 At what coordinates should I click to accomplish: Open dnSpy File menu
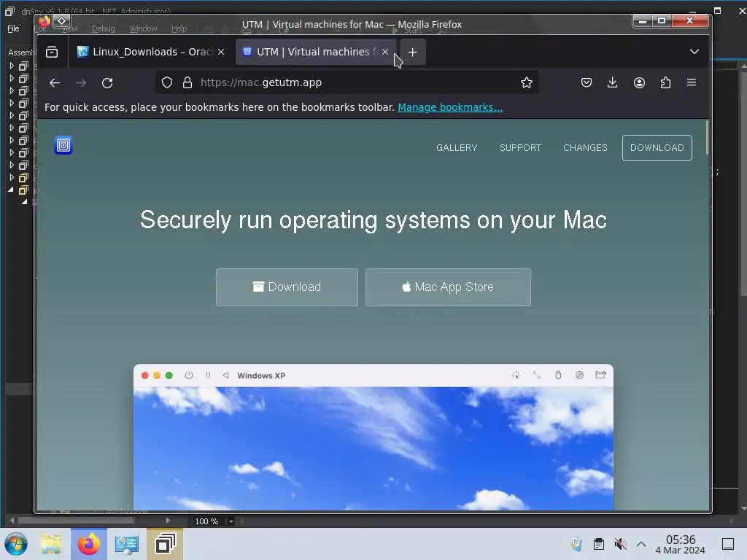pos(13,28)
